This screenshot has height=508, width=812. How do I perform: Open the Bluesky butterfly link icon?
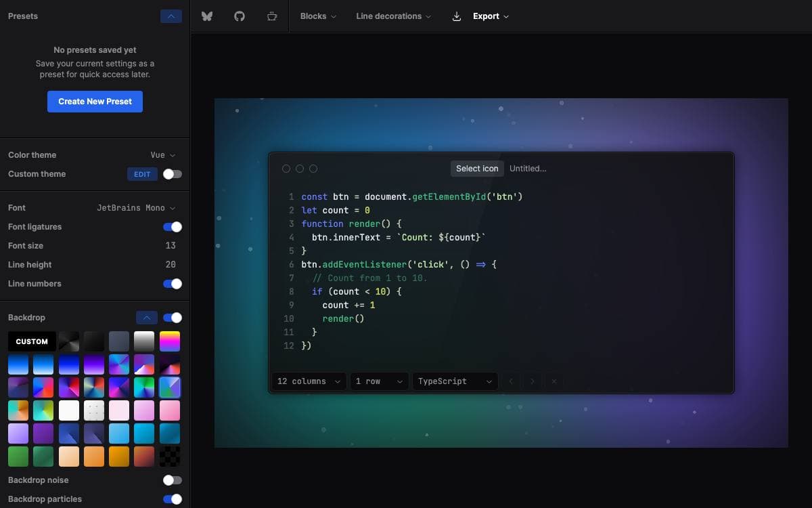(x=207, y=16)
